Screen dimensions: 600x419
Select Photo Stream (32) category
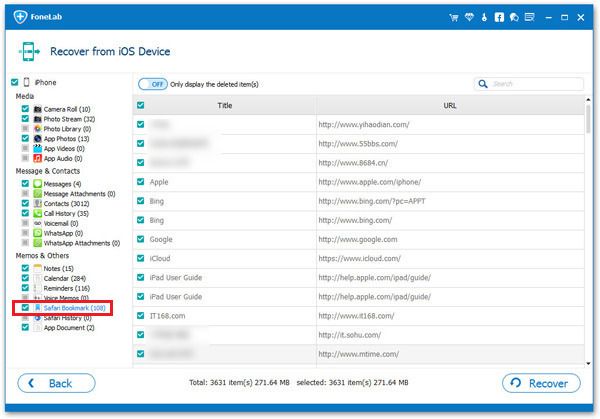(69, 119)
